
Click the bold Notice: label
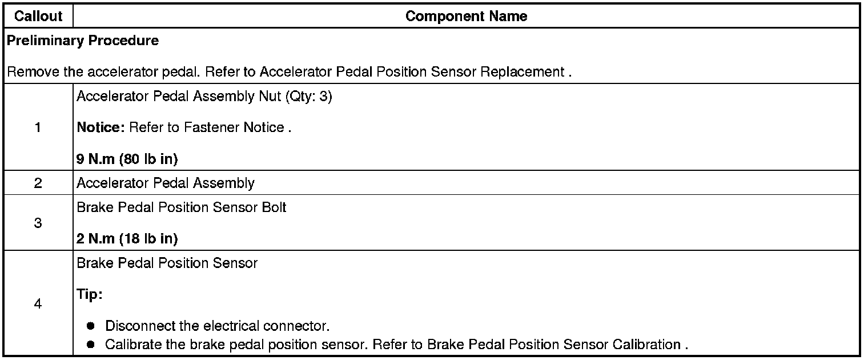coord(101,127)
